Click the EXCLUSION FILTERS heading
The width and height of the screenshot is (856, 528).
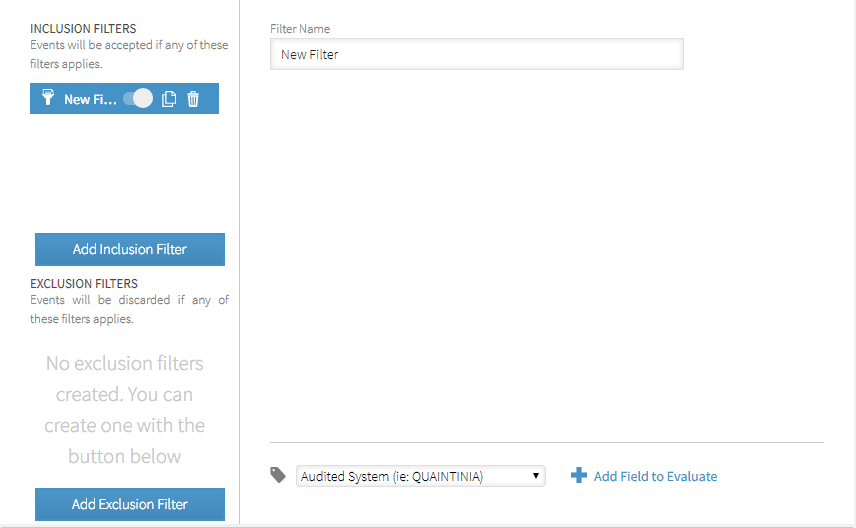[x=84, y=284]
